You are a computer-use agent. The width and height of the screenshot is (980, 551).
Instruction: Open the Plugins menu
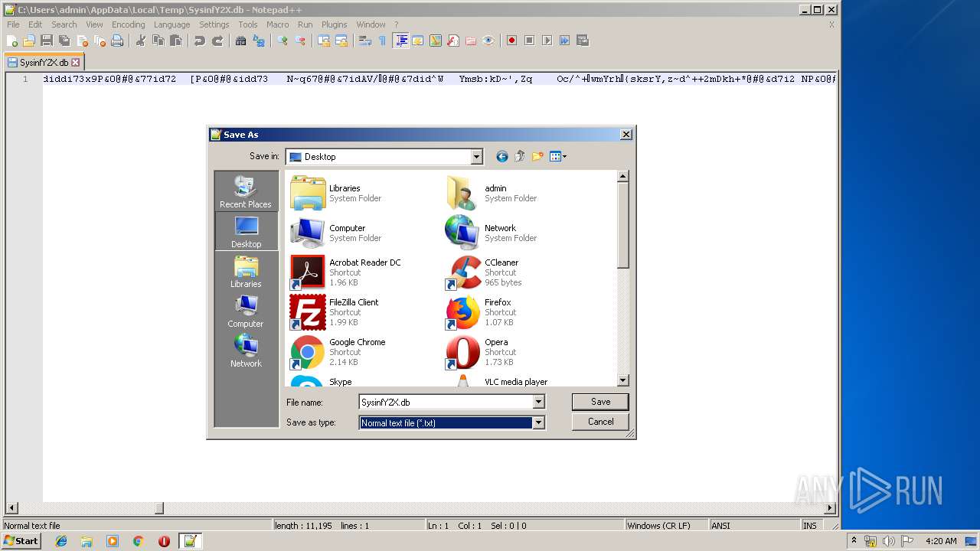pos(334,24)
